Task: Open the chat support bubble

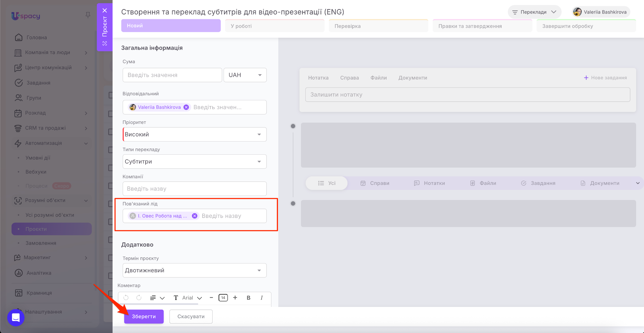Action: tap(16, 317)
